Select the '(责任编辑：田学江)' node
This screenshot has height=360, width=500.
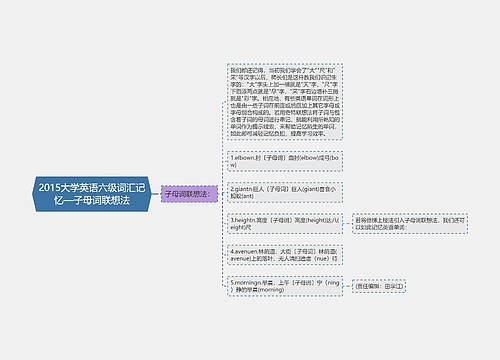pyautogui.click(x=379, y=286)
